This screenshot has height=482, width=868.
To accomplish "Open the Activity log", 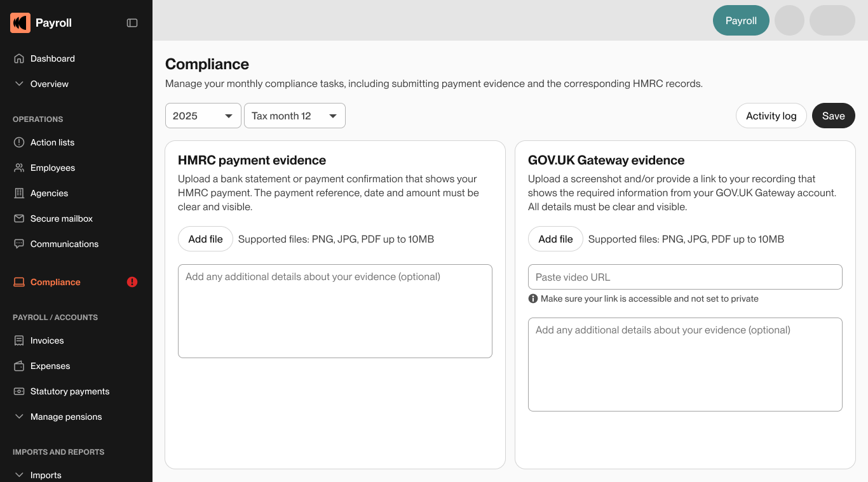I will coord(771,116).
